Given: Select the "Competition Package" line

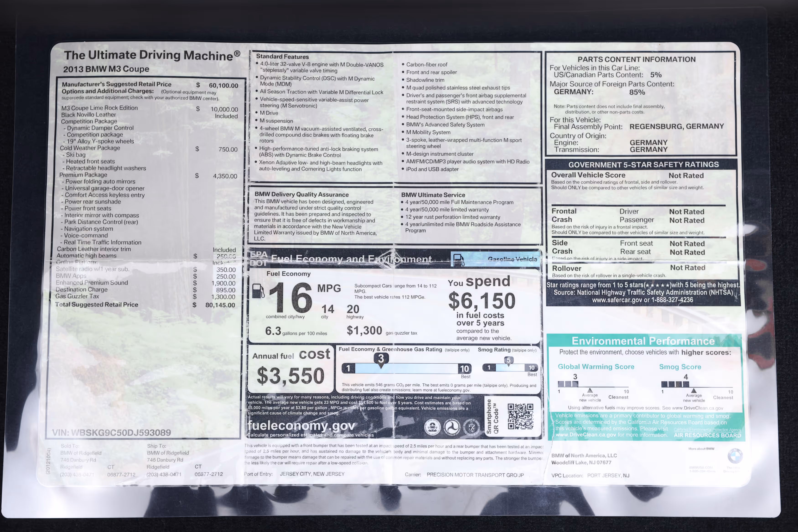Looking at the screenshot, I should (89, 121).
